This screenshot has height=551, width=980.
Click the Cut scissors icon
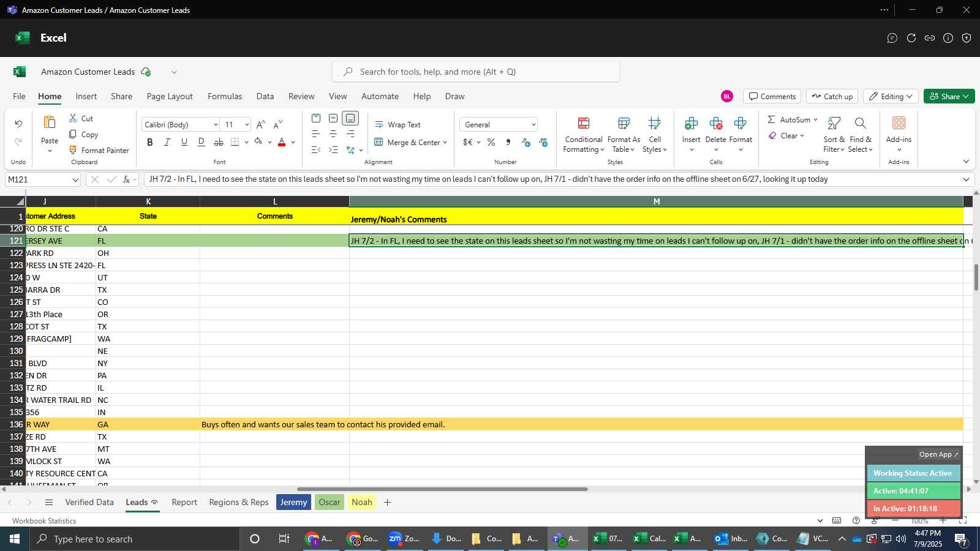pos(73,118)
